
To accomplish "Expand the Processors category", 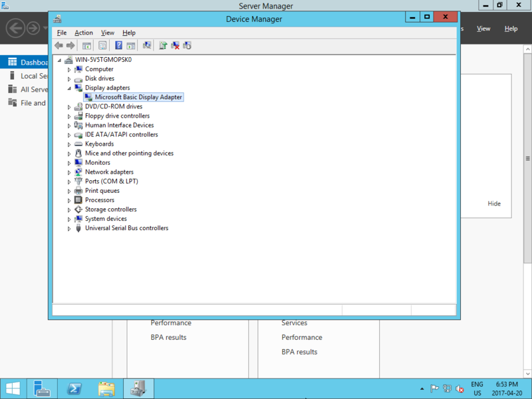I will point(69,200).
